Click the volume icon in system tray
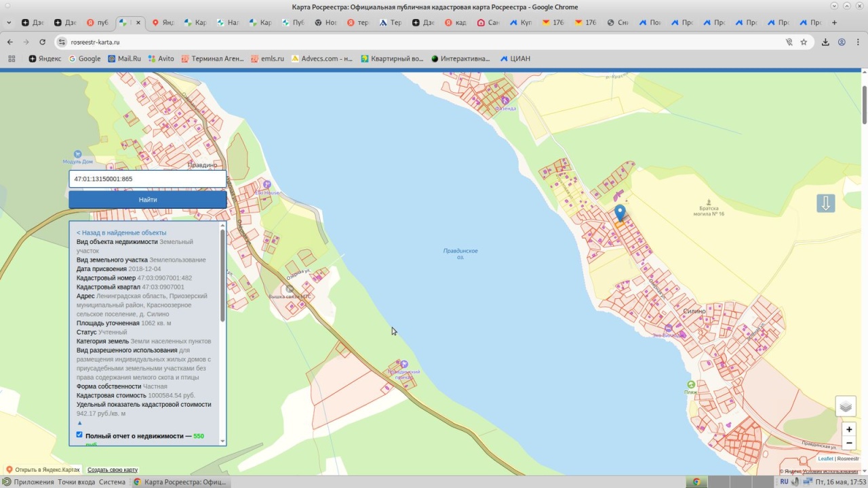The height and width of the screenshot is (488, 868). [x=795, y=482]
